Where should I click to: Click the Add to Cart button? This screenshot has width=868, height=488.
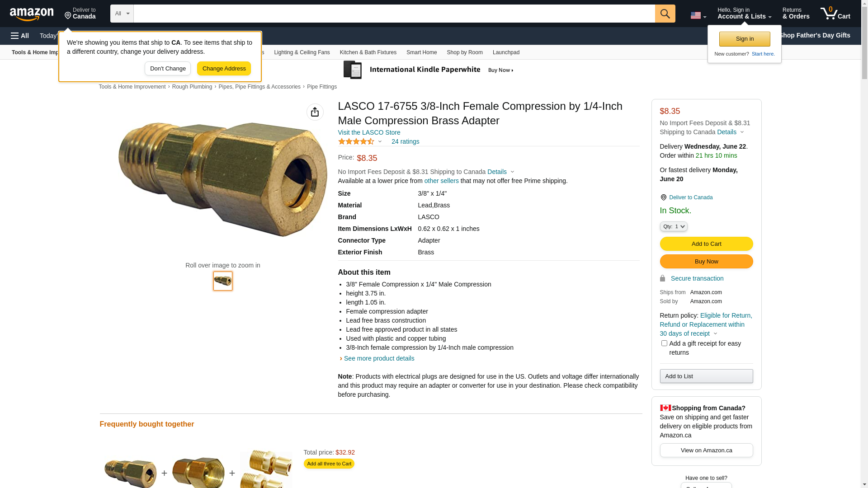click(706, 244)
